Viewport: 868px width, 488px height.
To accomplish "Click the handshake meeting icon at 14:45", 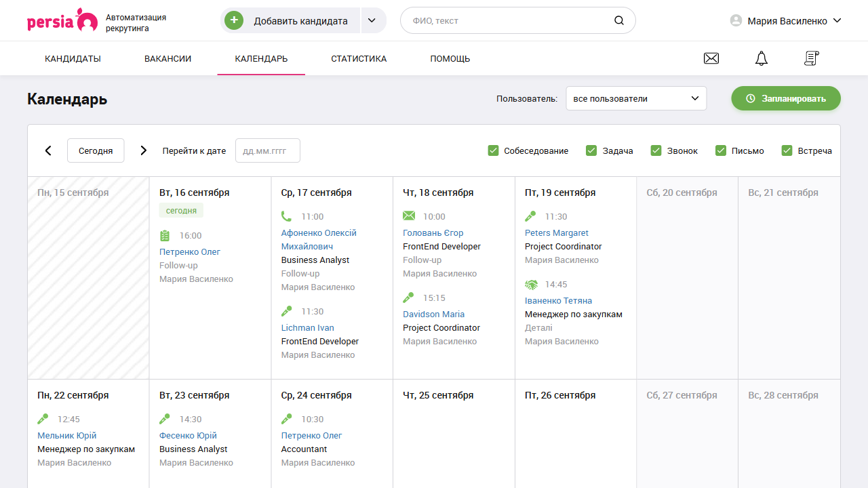I will click(x=531, y=285).
